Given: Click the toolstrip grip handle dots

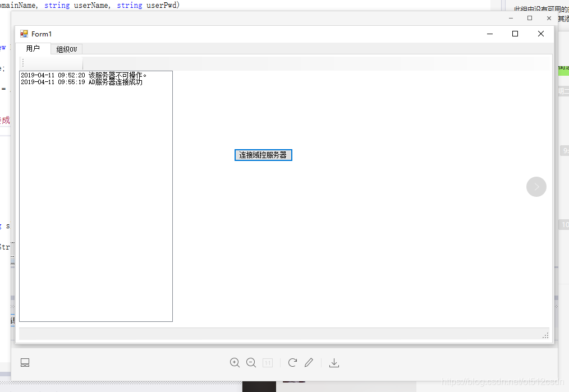Looking at the screenshot, I should pos(23,63).
